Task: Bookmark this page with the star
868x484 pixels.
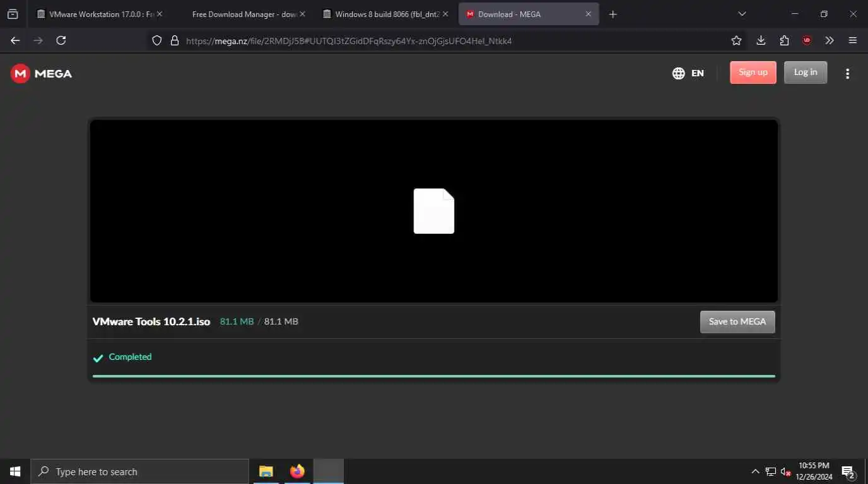Action: pyautogui.click(x=736, y=40)
